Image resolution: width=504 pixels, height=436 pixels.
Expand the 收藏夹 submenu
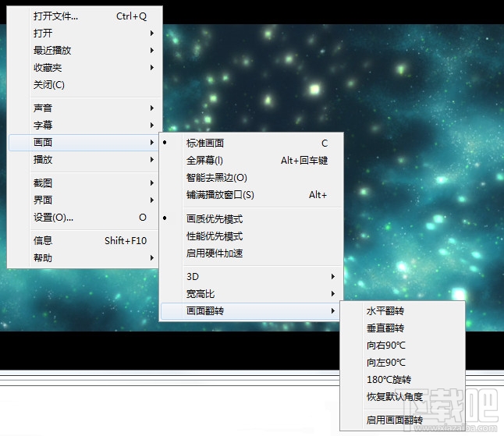tap(84, 68)
